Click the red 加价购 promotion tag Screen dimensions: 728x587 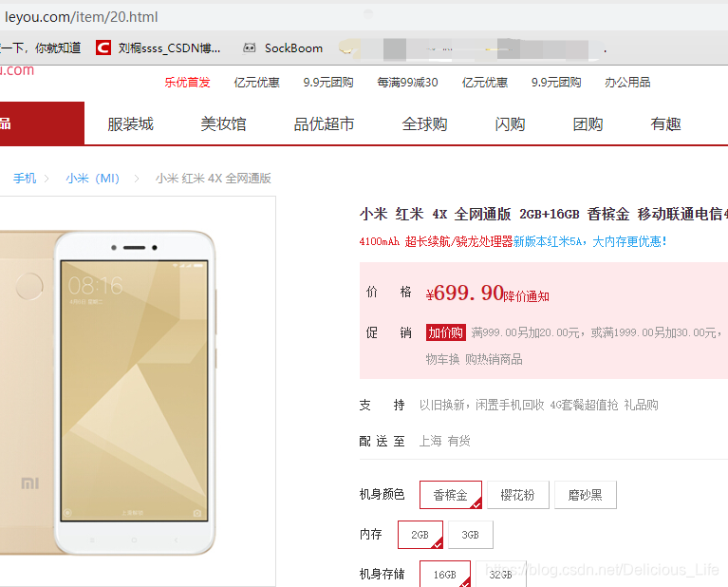tap(446, 332)
